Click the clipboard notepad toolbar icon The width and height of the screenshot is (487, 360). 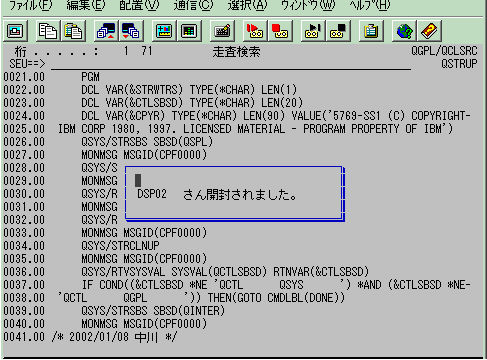point(371,31)
